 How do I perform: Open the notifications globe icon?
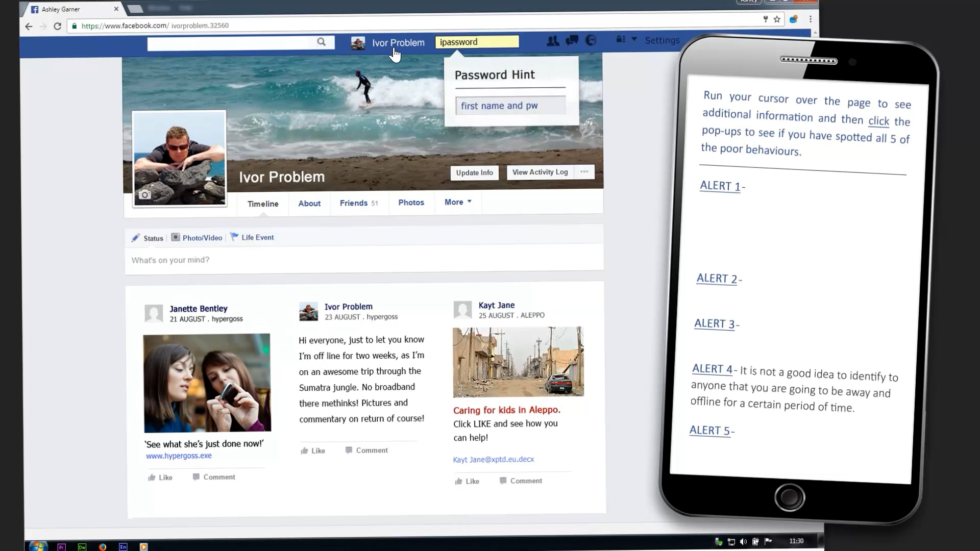591,40
